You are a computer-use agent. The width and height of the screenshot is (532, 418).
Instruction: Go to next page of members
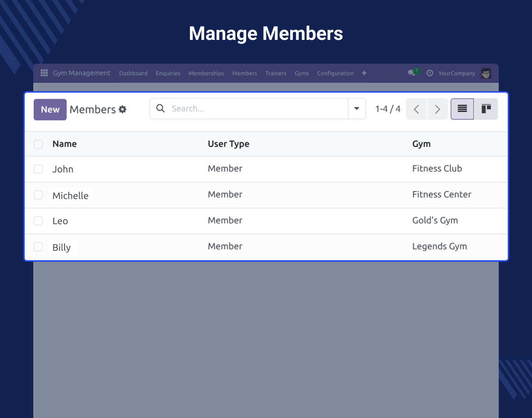[437, 109]
